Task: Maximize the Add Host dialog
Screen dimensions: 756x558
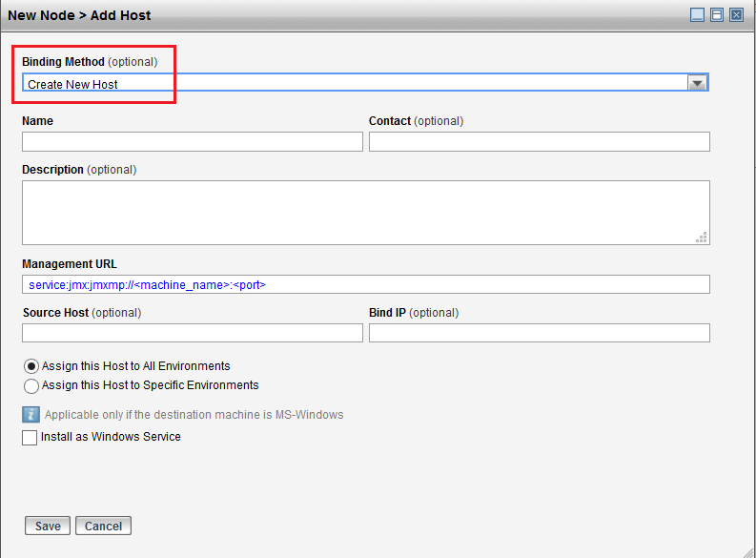Action: tap(717, 15)
